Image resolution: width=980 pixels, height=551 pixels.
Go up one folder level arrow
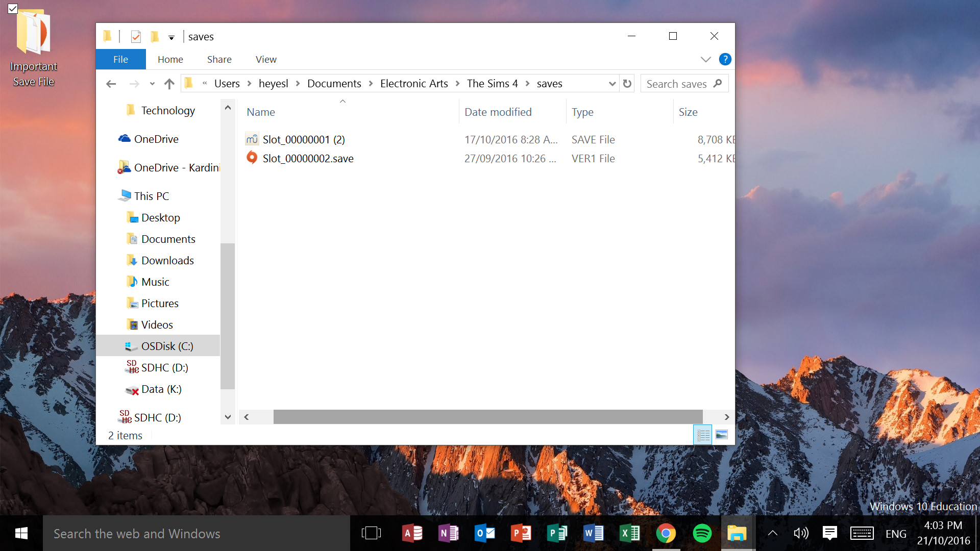click(169, 83)
